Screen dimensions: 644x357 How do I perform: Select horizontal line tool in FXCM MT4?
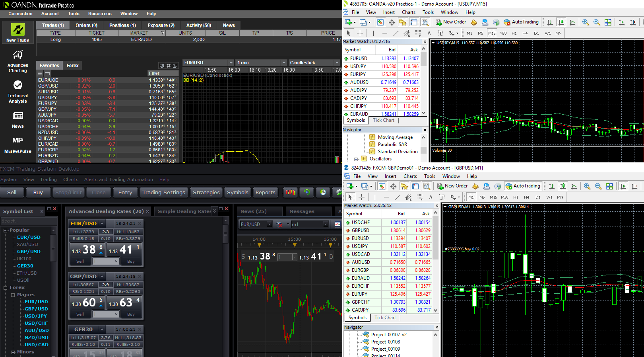pyautogui.click(x=386, y=197)
